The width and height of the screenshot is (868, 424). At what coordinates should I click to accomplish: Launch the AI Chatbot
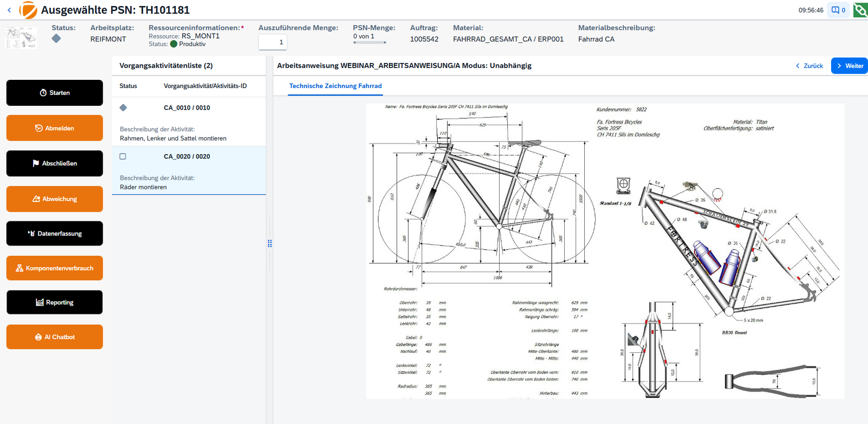55,337
